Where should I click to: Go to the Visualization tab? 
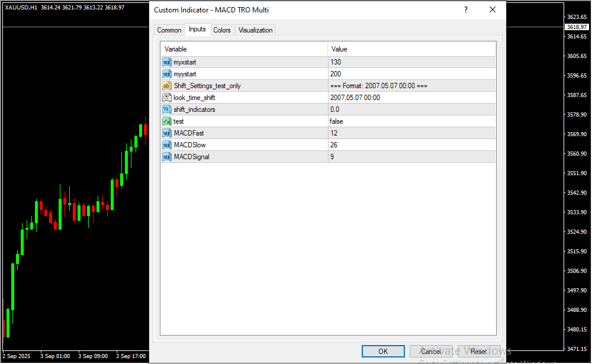tap(255, 30)
